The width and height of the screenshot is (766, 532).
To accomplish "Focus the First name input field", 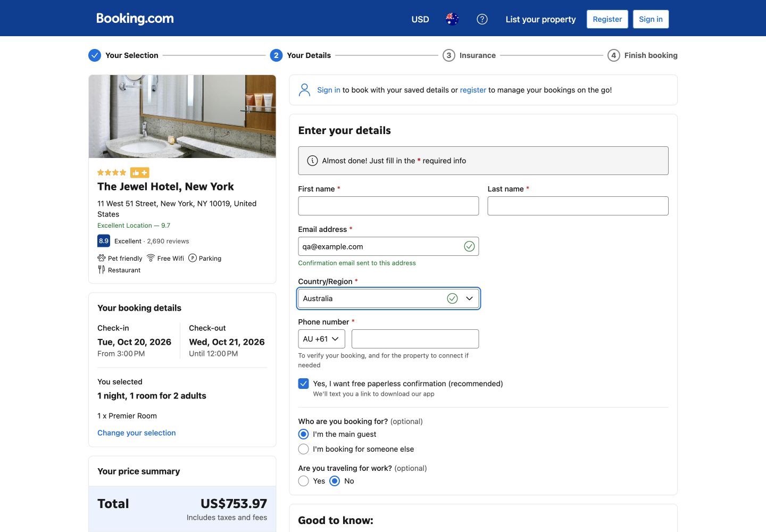I will pos(388,206).
